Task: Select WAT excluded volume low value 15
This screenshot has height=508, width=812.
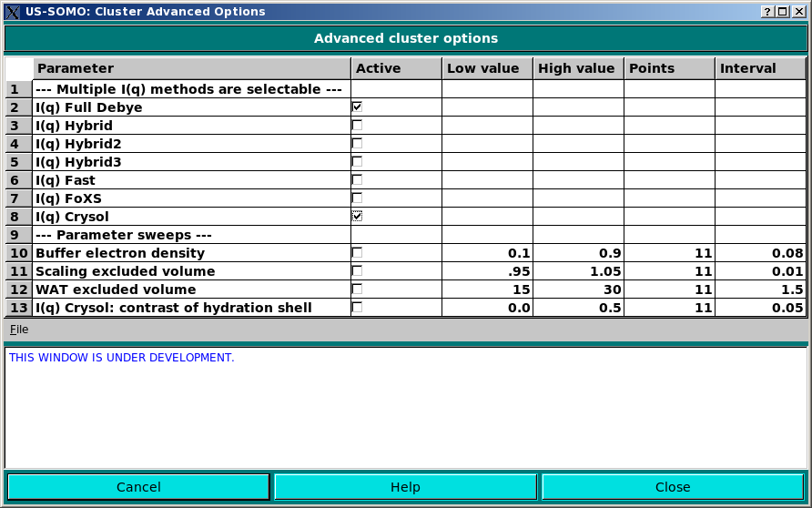Action: click(487, 289)
